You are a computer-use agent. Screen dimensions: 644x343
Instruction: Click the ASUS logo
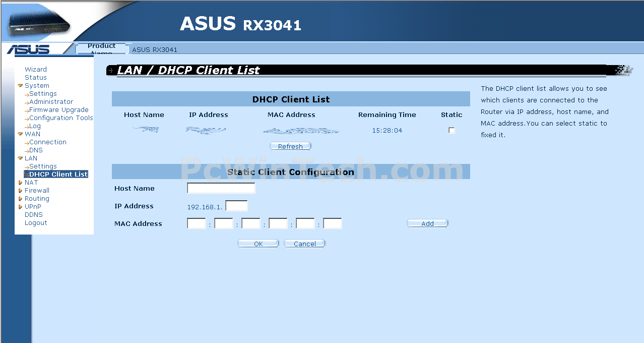click(28, 49)
